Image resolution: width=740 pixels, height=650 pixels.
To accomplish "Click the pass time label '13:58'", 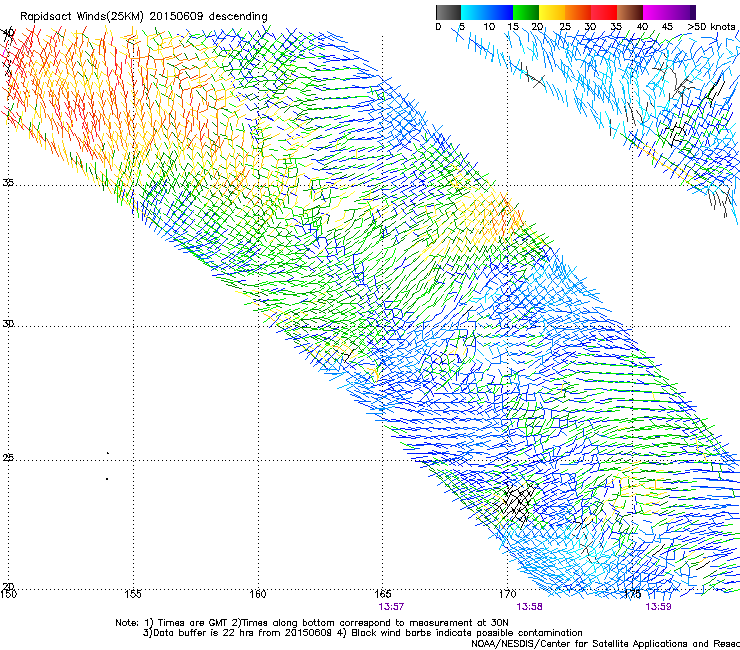I will click(x=529, y=607).
